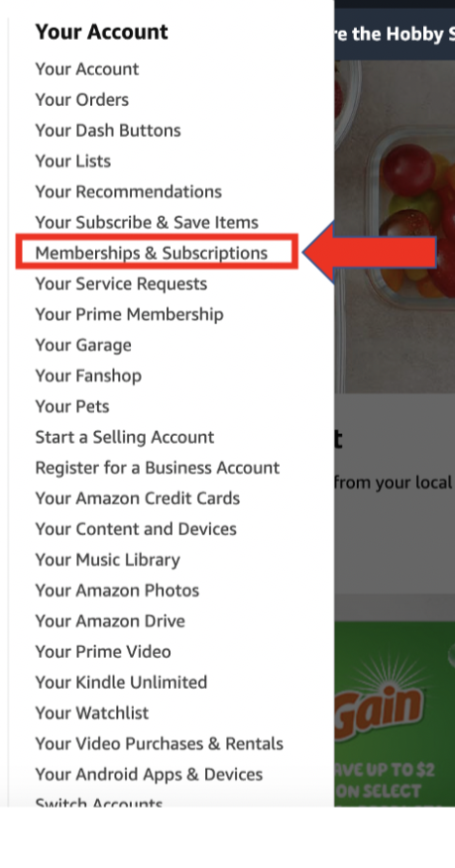Open Your Lists

pos(73,162)
